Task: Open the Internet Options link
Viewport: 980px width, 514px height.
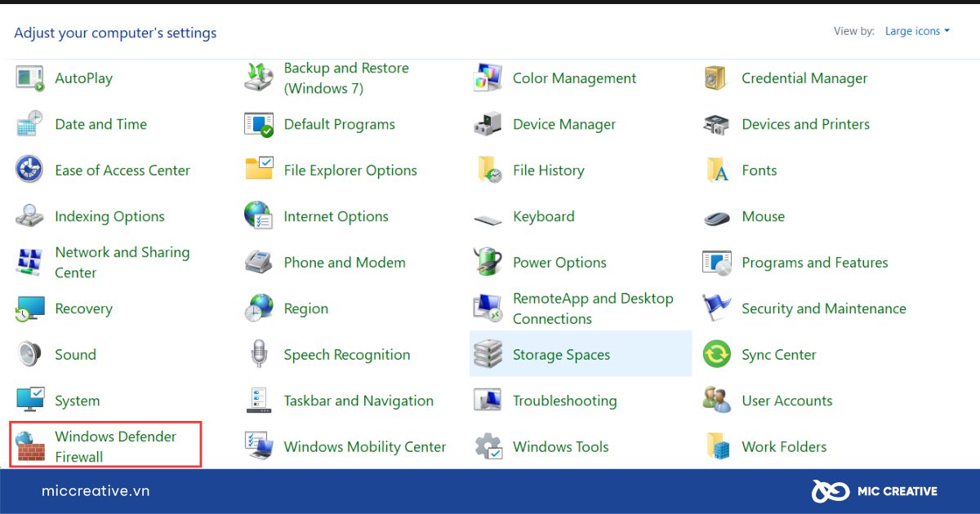Action: pos(336,216)
